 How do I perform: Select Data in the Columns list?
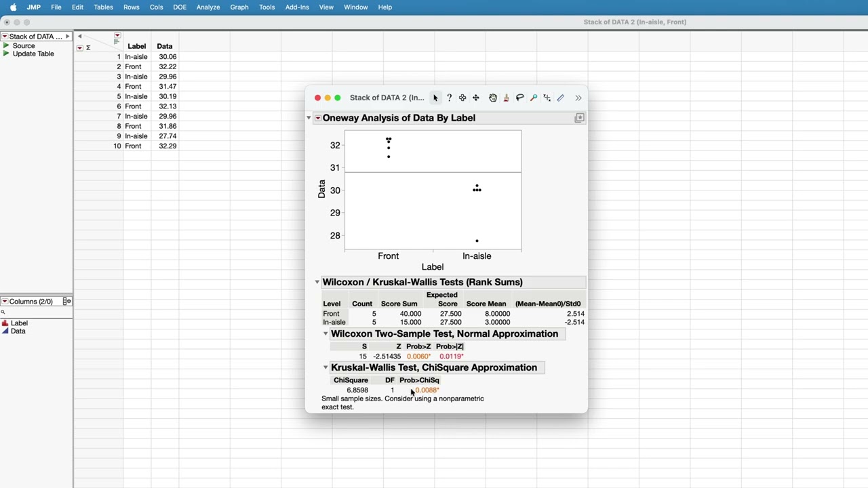click(x=18, y=331)
